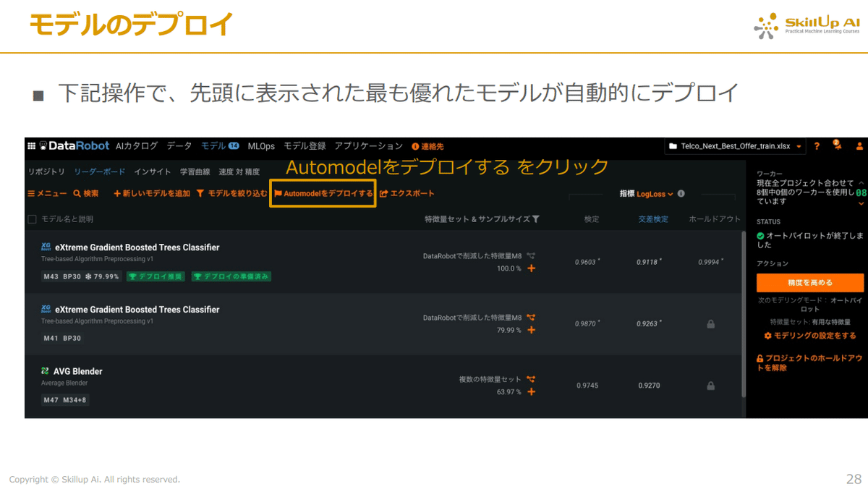
Task: Click the green check icon under STATUS
Action: tap(760, 236)
